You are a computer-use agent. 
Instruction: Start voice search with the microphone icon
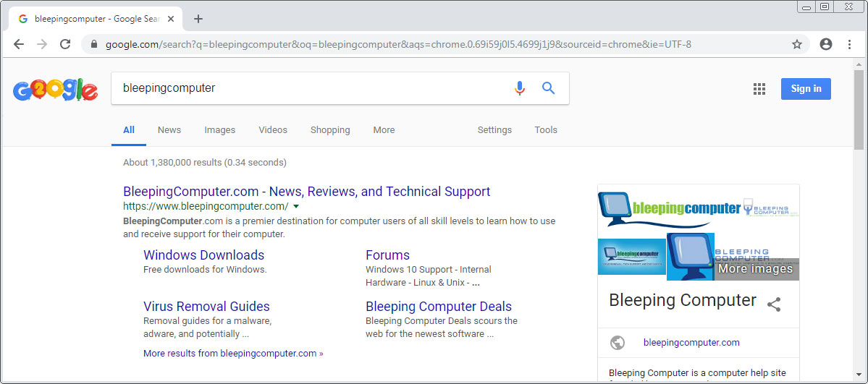click(519, 88)
